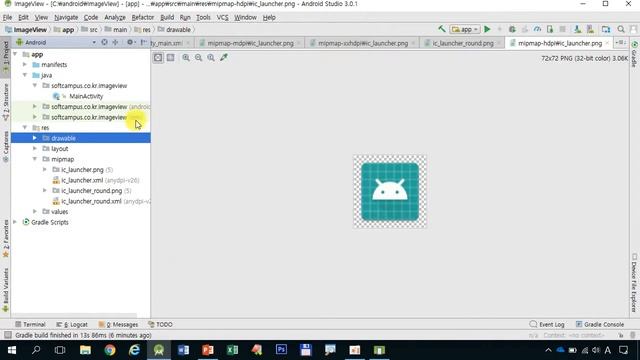Screen dimensions: 640x360
Task: Expand the drawable folder arrow
Action: click(35, 138)
